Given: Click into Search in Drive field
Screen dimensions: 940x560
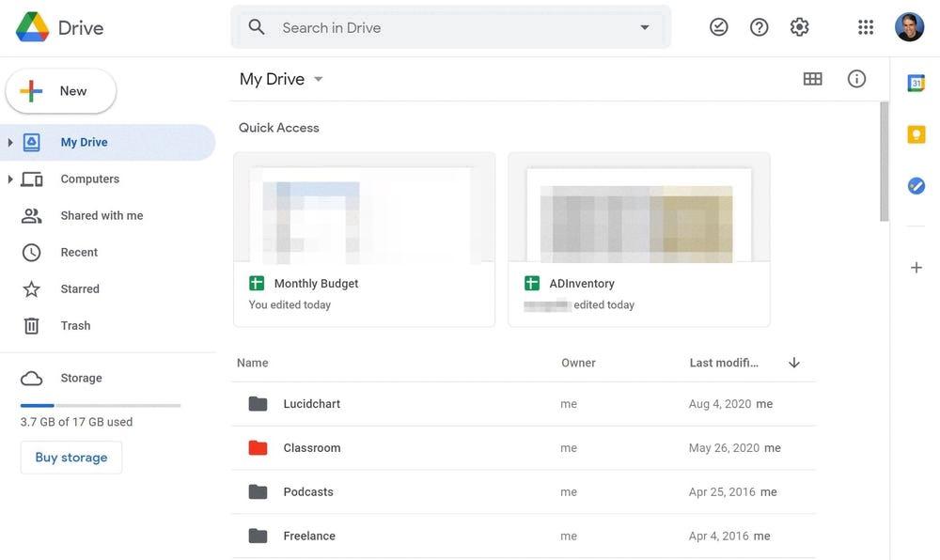Looking at the screenshot, I should pos(451,27).
